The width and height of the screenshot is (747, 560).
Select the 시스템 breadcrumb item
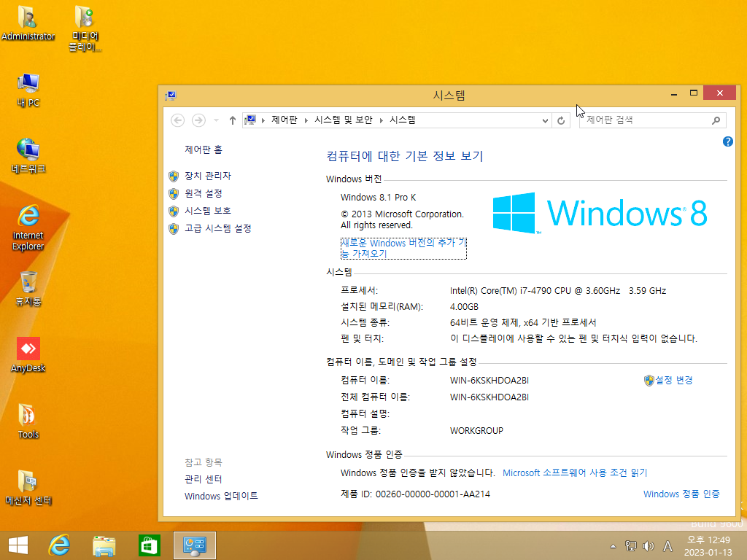[403, 120]
